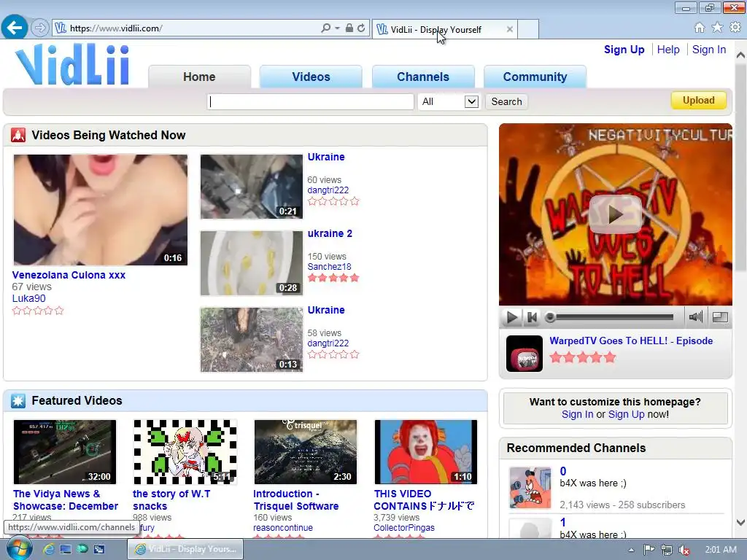The image size is (747, 560).
Task: Click Introduction - Trisquel Software title link
Action: 296,500
